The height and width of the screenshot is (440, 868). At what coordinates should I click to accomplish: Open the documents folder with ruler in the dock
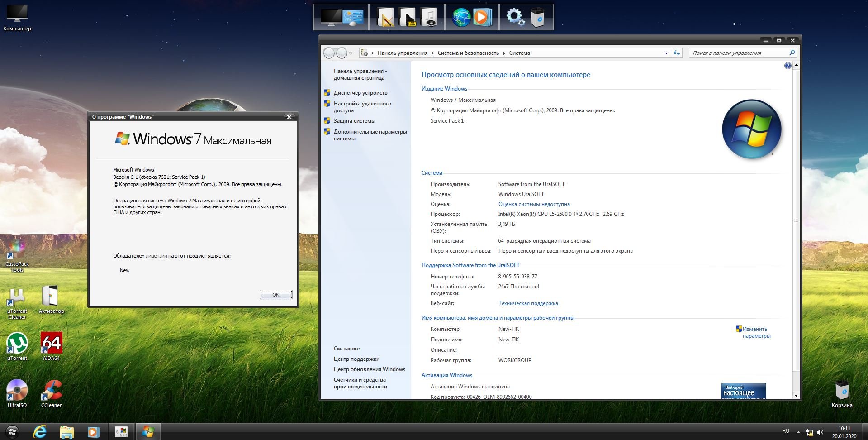[385, 17]
